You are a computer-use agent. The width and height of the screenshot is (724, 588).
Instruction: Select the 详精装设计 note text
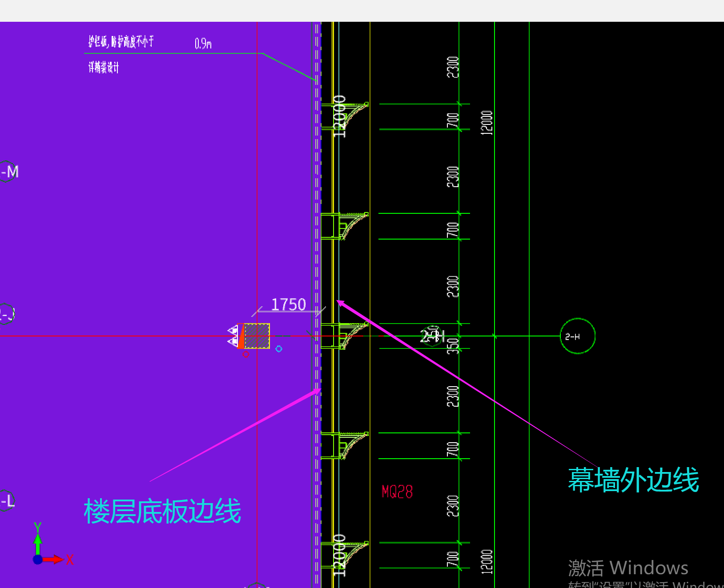tap(104, 68)
